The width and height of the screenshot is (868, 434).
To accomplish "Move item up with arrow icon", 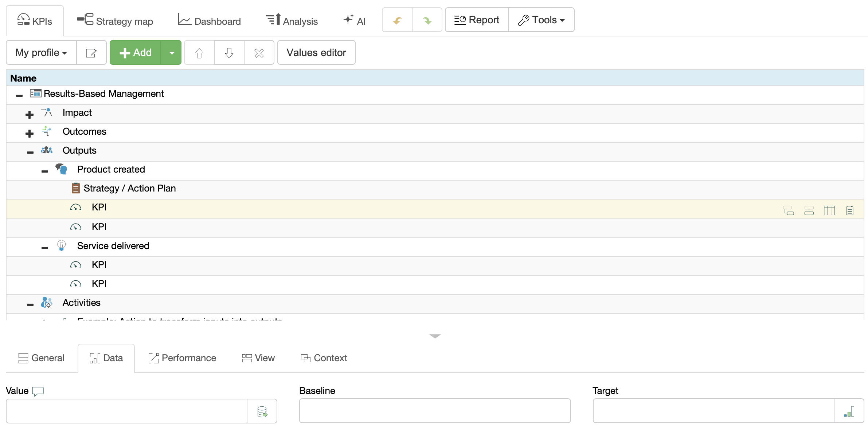I will pos(199,53).
